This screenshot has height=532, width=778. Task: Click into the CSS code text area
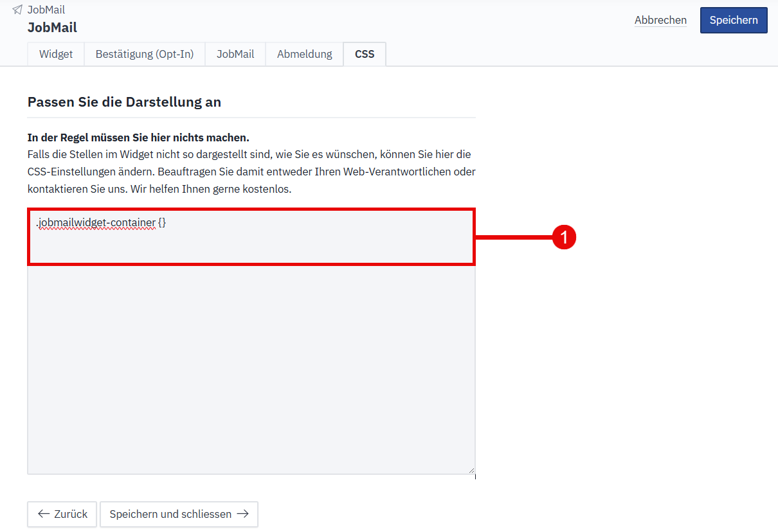[x=251, y=341]
